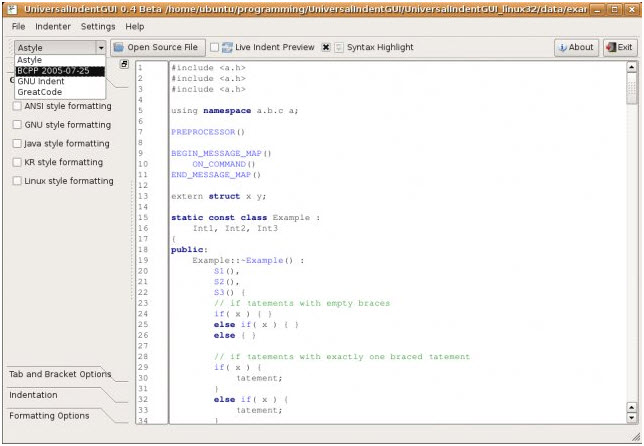Click the 'S3() {' code line

pos(229,292)
